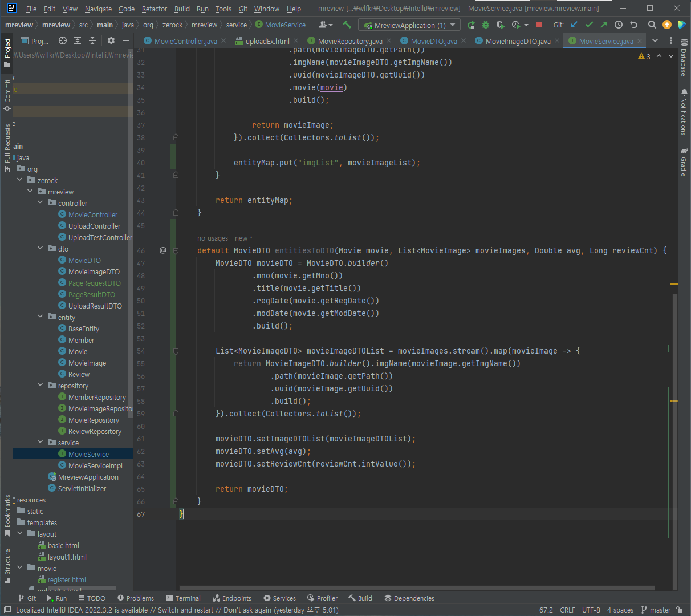Open the Dependencies tool window
Image resolution: width=691 pixels, height=616 pixels.
(x=409, y=598)
